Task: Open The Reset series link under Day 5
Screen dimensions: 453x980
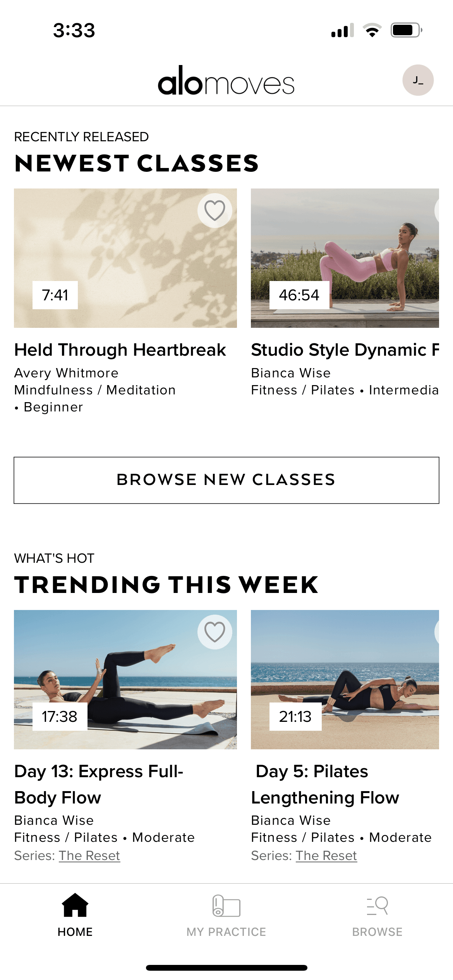Action: pos(326,856)
